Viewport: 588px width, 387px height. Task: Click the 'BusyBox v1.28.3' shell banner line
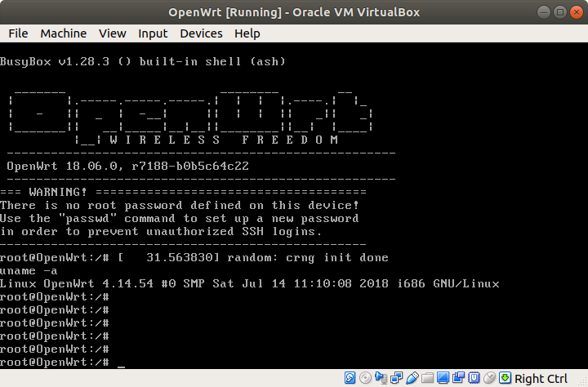tap(143, 61)
